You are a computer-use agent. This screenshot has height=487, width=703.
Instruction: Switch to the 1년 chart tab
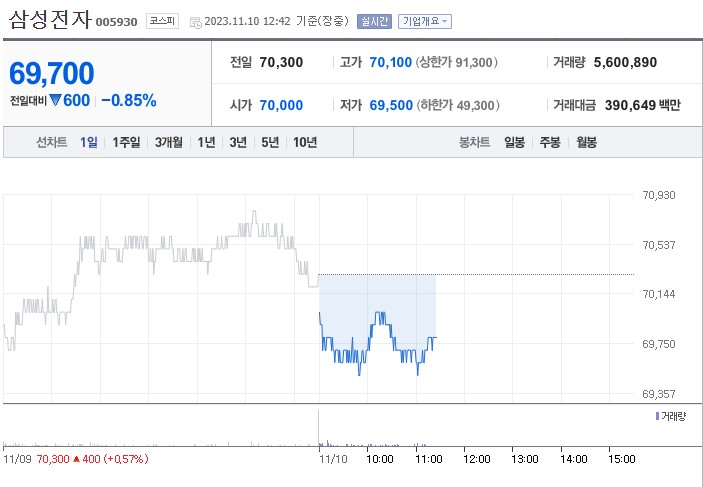pyautogui.click(x=206, y=142)
